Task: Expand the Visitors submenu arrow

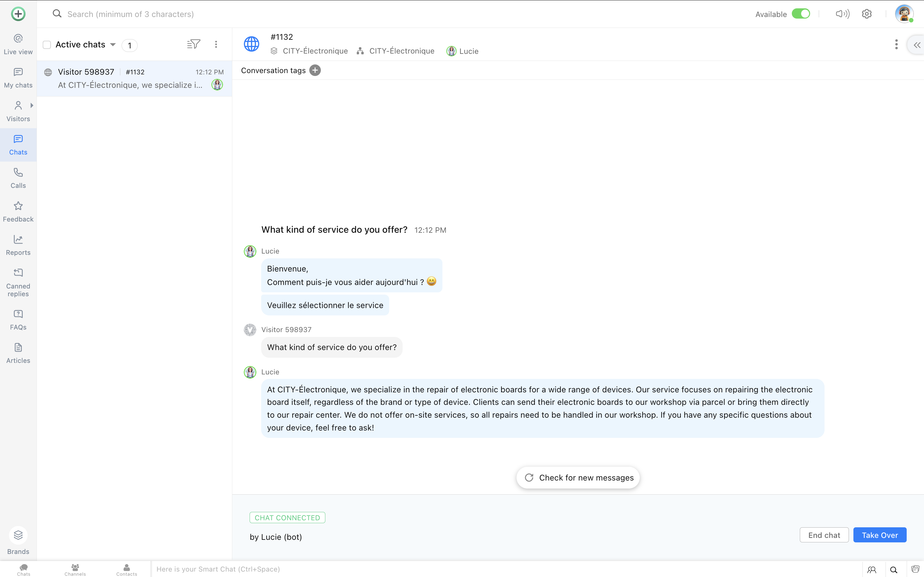Action: 32,105
